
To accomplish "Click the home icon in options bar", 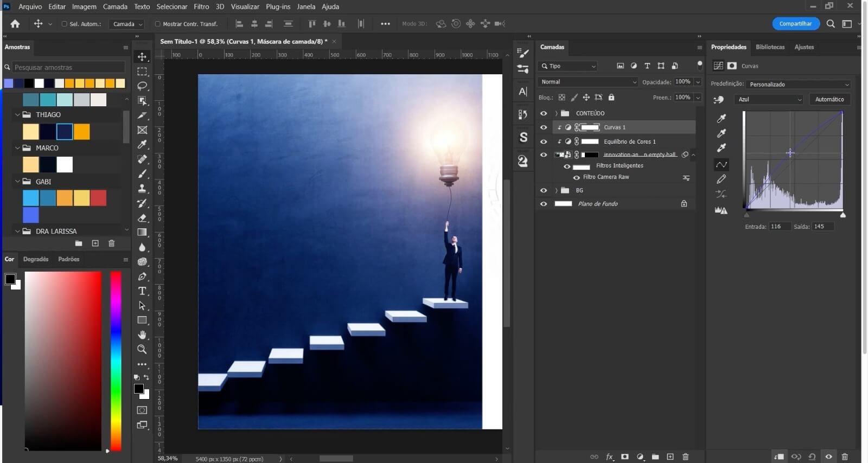I will pos(15,24).
